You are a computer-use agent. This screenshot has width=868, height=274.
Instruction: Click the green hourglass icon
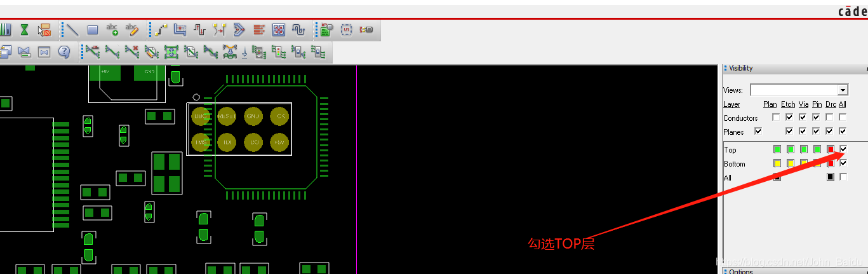coord(24,30)
